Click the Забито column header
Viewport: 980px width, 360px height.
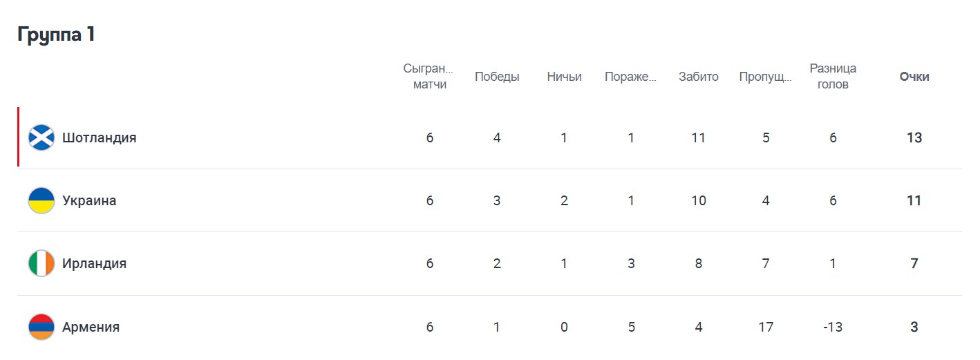[698, 77]
